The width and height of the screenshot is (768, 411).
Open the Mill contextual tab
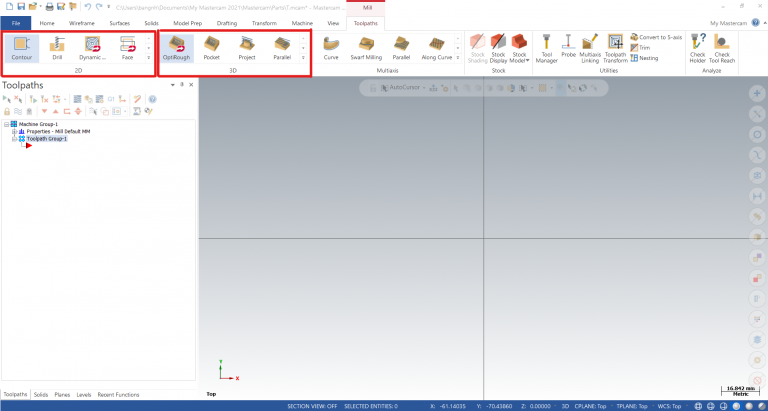point(367,8)
